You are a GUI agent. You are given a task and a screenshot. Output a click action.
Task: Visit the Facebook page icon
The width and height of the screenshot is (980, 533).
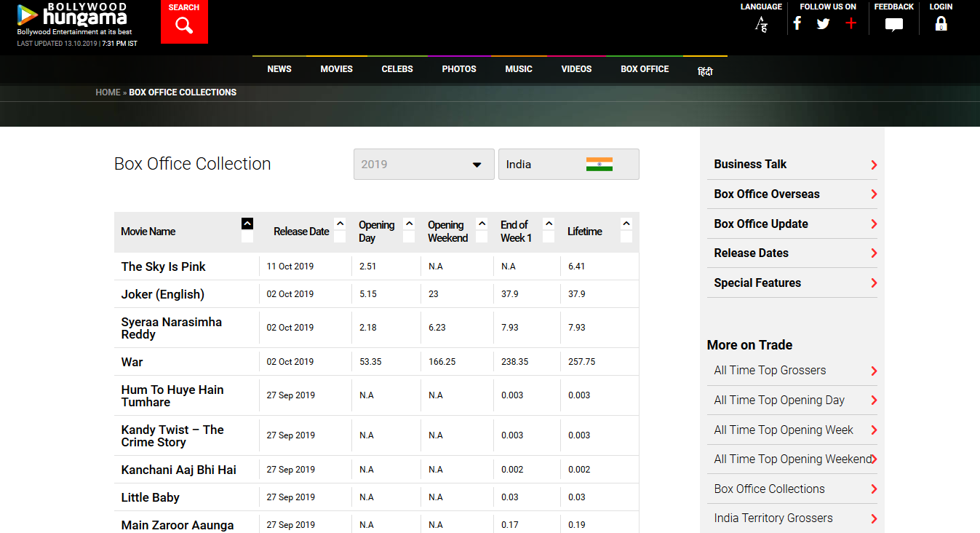tap(797, 24)
